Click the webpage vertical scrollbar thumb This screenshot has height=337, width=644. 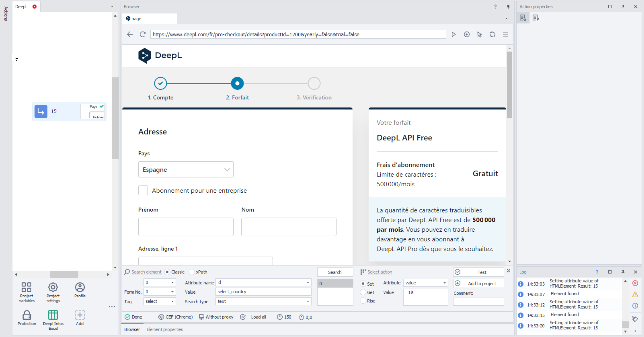tap(509, 85)
